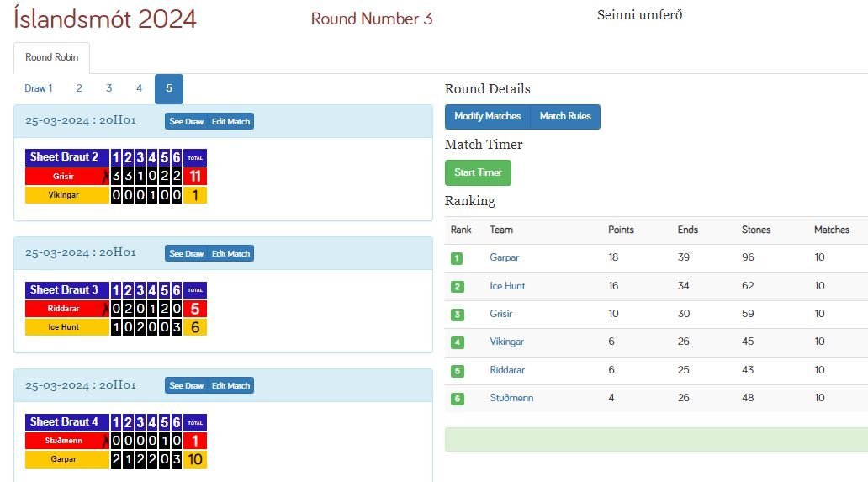
Task: Click the Stones column header
Action: pyautogui.click(x=755, y=230)
